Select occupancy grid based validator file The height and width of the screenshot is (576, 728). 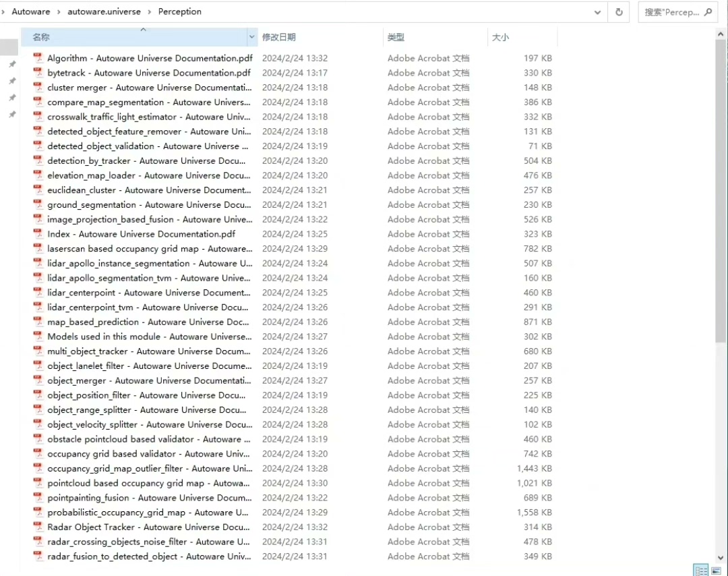click(x=148, y=453)
